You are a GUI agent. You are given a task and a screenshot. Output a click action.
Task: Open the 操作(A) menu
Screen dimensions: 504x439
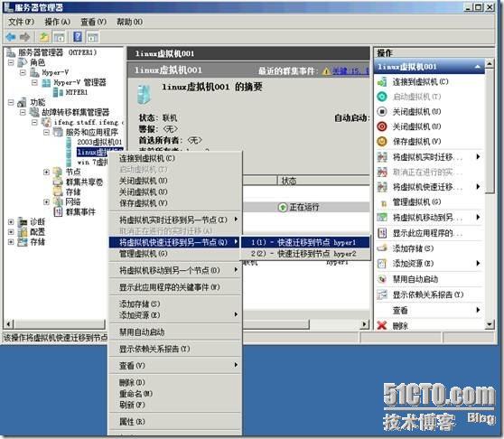click(x=57, y=22)
